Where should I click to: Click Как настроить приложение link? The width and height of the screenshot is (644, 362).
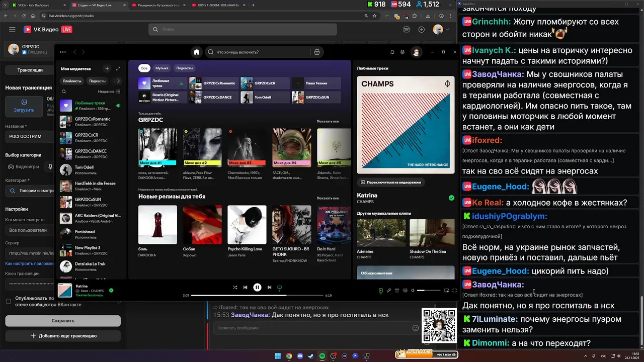click(x=30, y=263)
